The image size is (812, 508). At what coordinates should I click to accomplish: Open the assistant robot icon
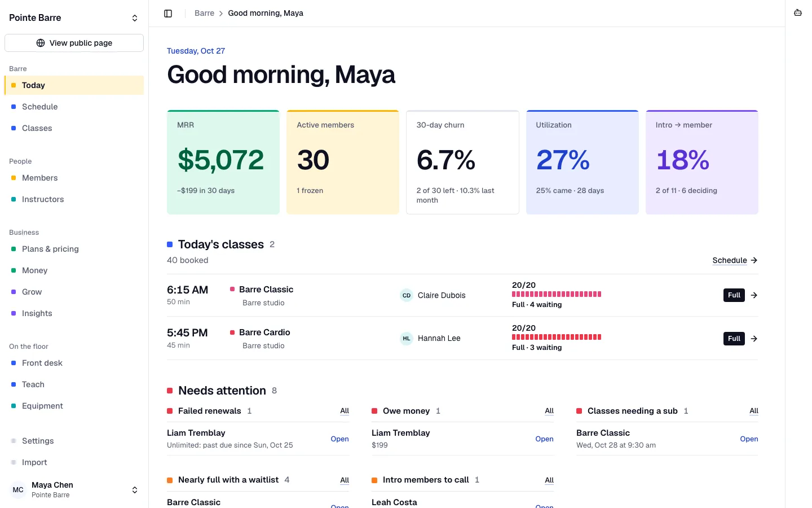(798, 13)
